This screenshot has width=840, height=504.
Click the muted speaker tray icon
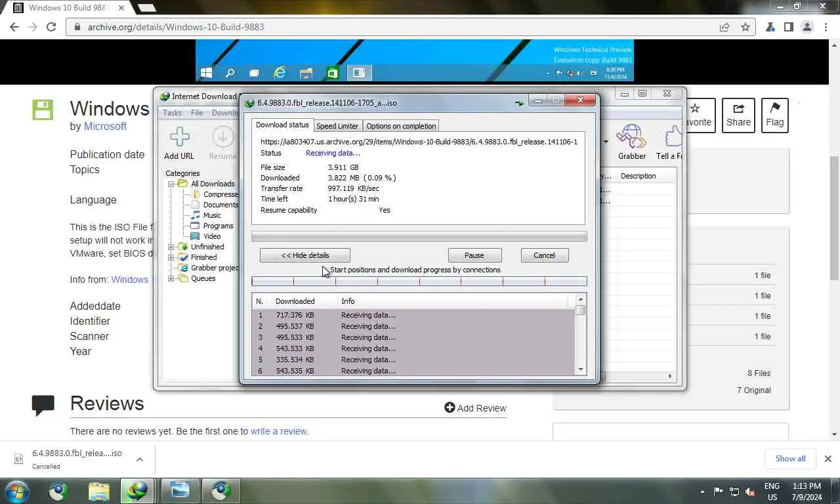click(750, 492)
